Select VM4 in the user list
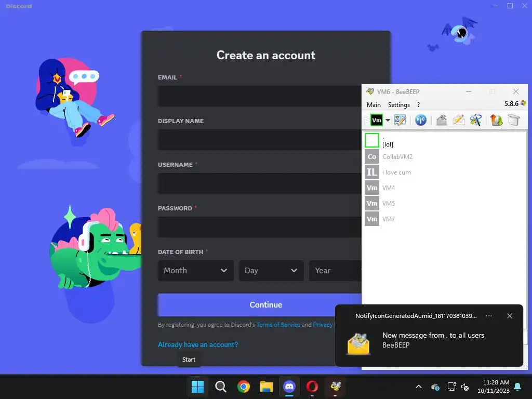Screen dimensions: 532x399 click(x=445, y=188)
